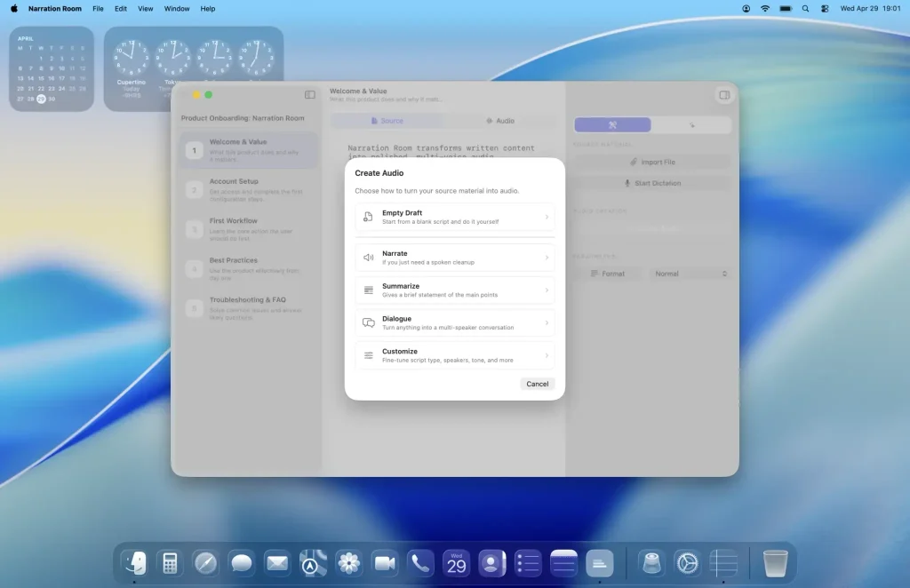This screenshot has width=910, height=588.
Task: Open the Customize settings option
Action: click(454, 355)
